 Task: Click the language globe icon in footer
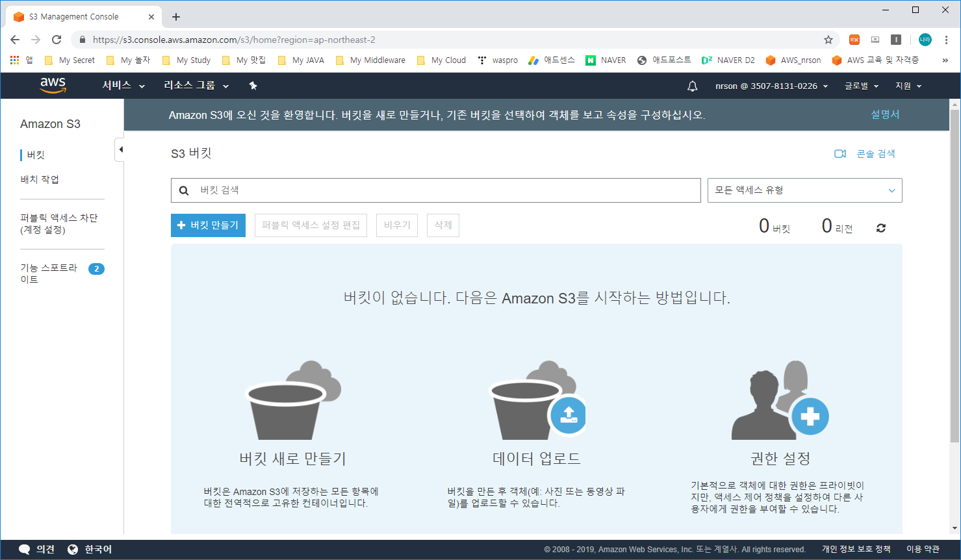[x=73, y=550]
